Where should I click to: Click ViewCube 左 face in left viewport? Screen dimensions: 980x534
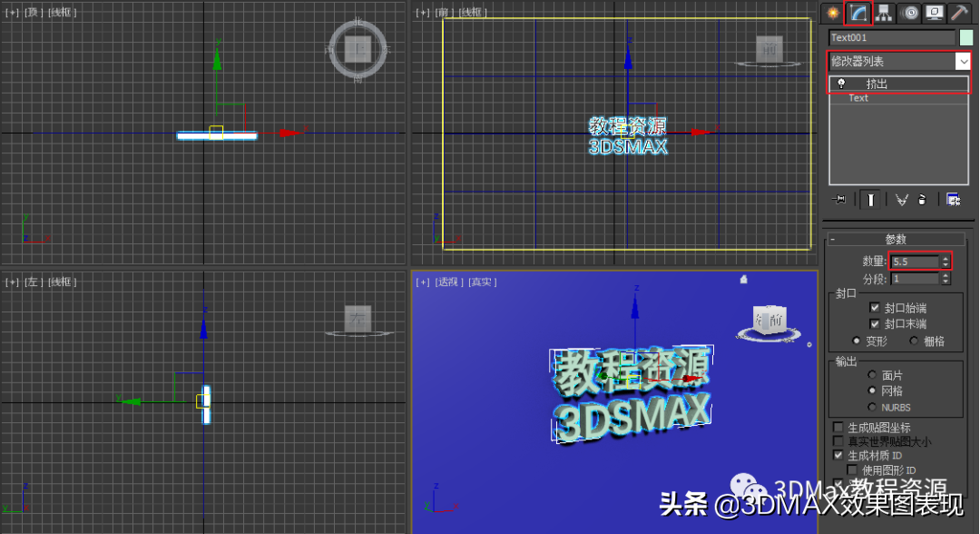tap(358, 318)
